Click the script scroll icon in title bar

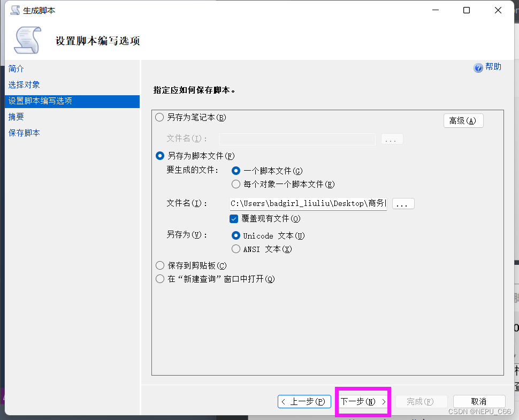[15, 10]
